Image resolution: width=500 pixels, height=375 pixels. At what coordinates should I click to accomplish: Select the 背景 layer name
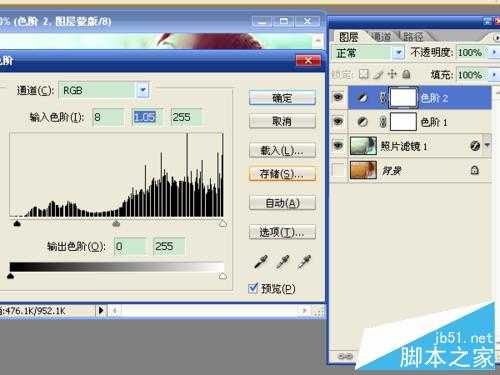click(391, 171)
